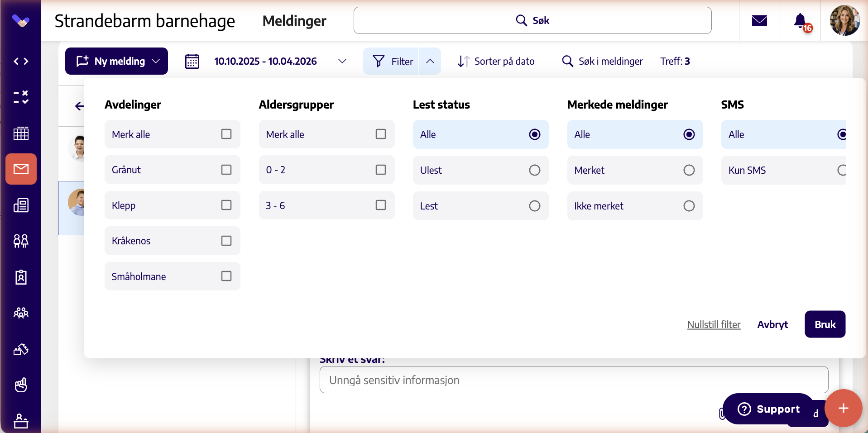Screen dimensions: 868x433
Task: Expand sidebar with the angle brackets icon
Action: pyautogui.click(x=21, y=61)
